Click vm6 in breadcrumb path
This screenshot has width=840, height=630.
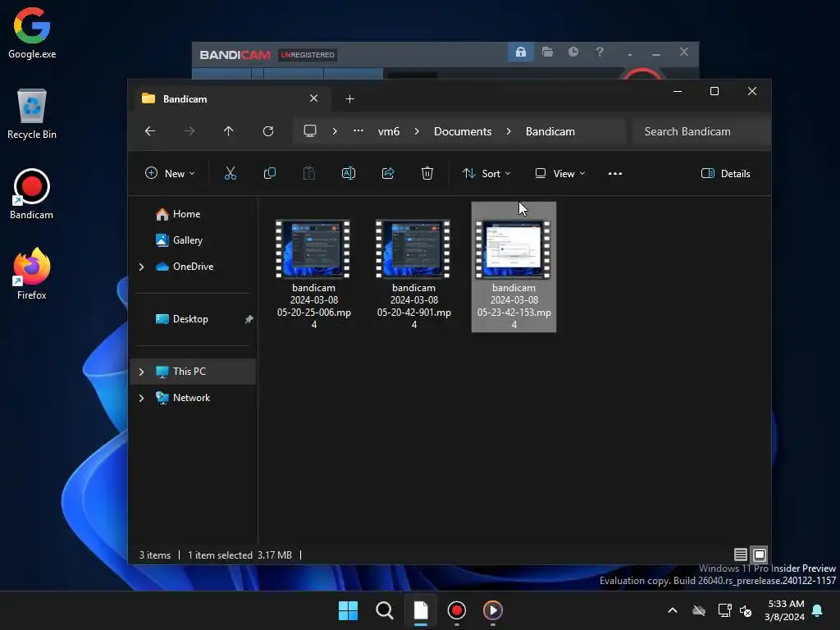point(389,131)
